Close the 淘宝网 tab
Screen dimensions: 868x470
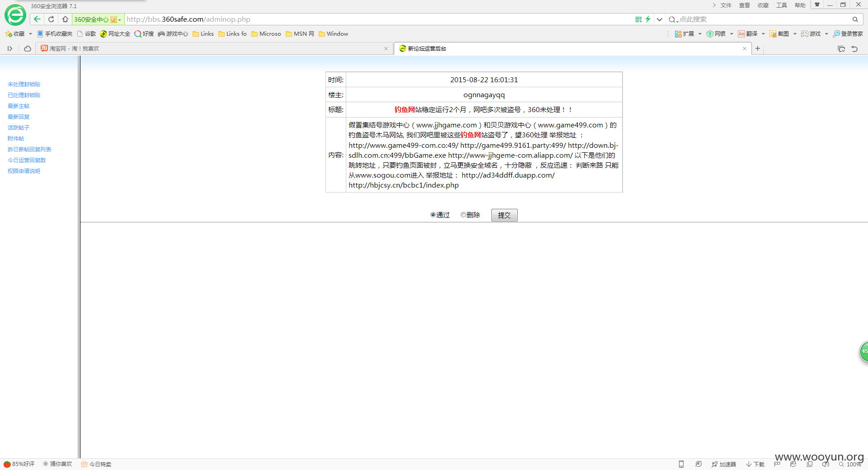coord(386,49)
